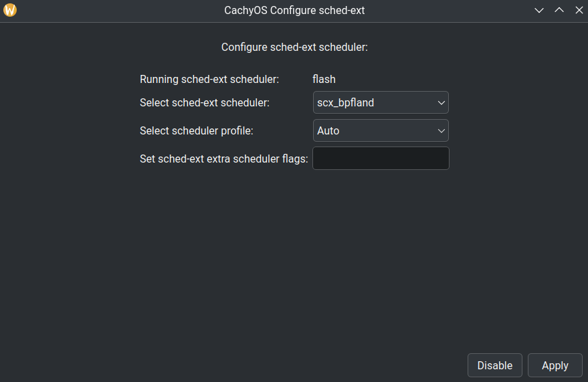Apply the scheduler configuration
Viewport: 588px width, 382px height.
555,365
